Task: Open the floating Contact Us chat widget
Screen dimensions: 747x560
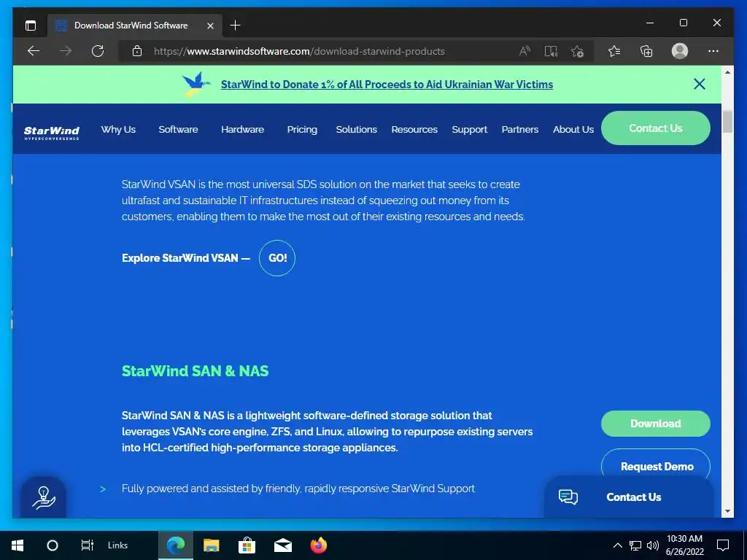Action: (629, 497)
